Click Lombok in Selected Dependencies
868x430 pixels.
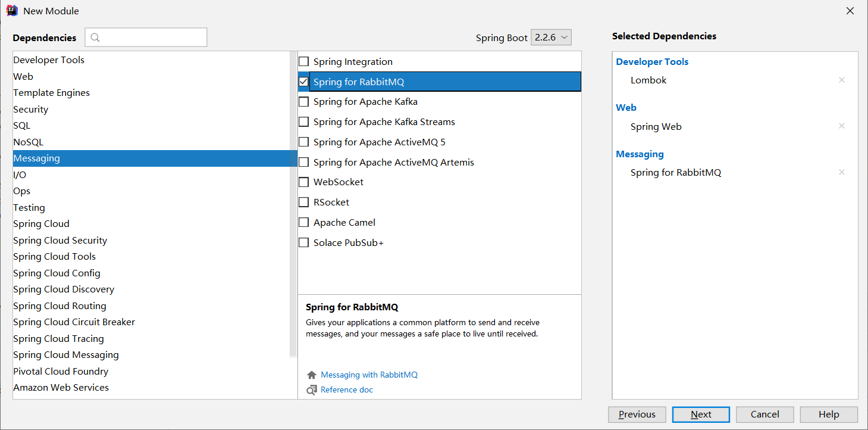pos(648,80)
